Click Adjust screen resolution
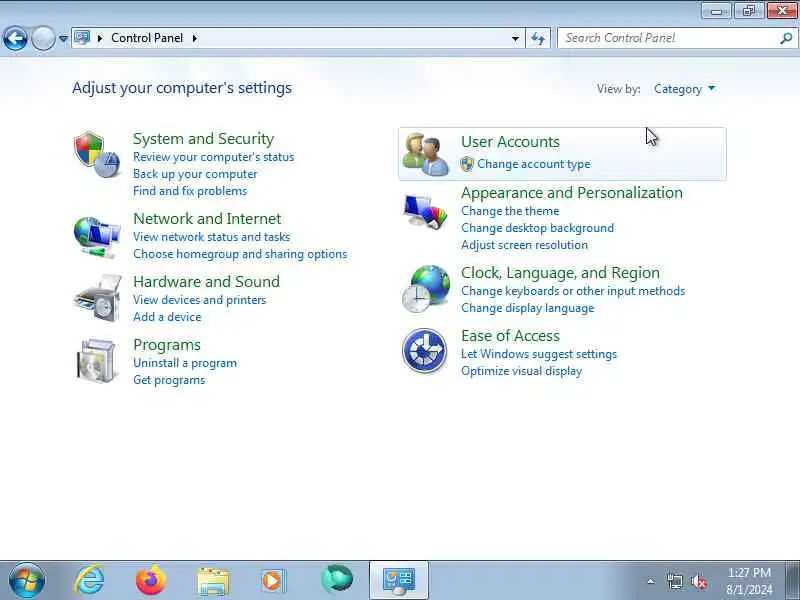 coord(524,245)
